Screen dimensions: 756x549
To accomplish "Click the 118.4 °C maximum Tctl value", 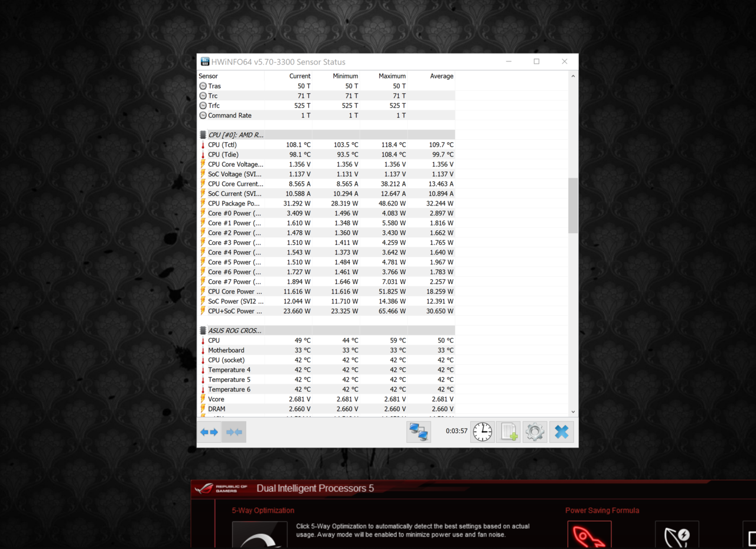I will tap(393, 145).
